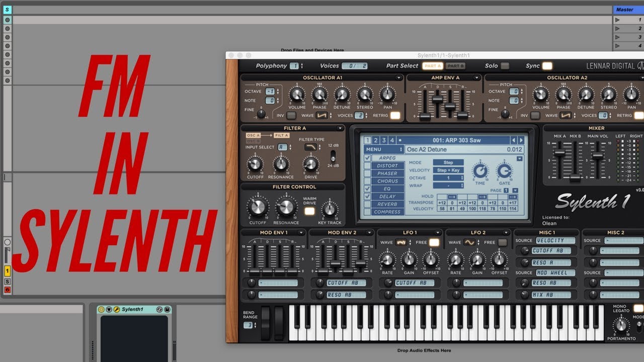Click LFO 1 wave shape icon
Image resolution: width=644 pixels, height=362 pixels.
click(x=401, y=242)
